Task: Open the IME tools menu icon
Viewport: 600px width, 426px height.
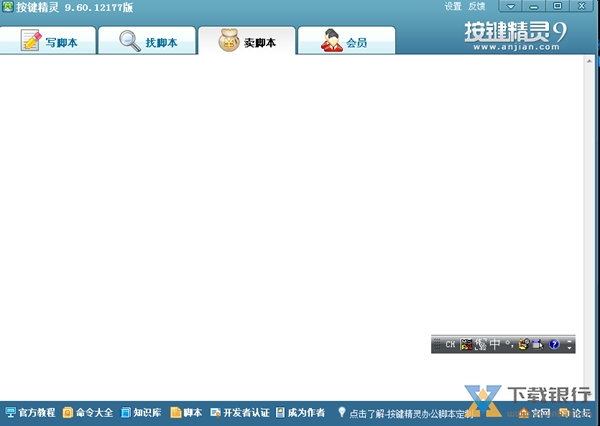Action: pos(523,344)
